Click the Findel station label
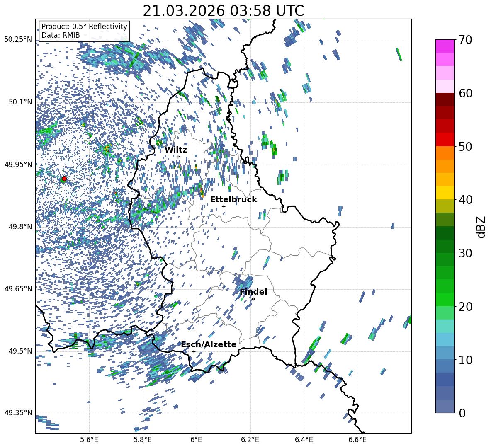The width and height of the screenshot is (491, 448). (253, 292)
